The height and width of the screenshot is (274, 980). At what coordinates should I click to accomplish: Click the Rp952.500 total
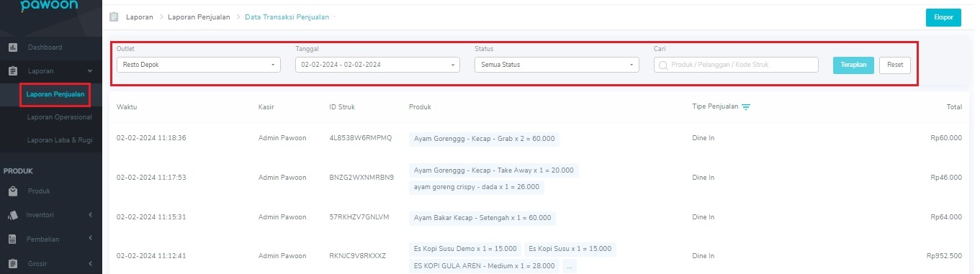coord(945,256)
